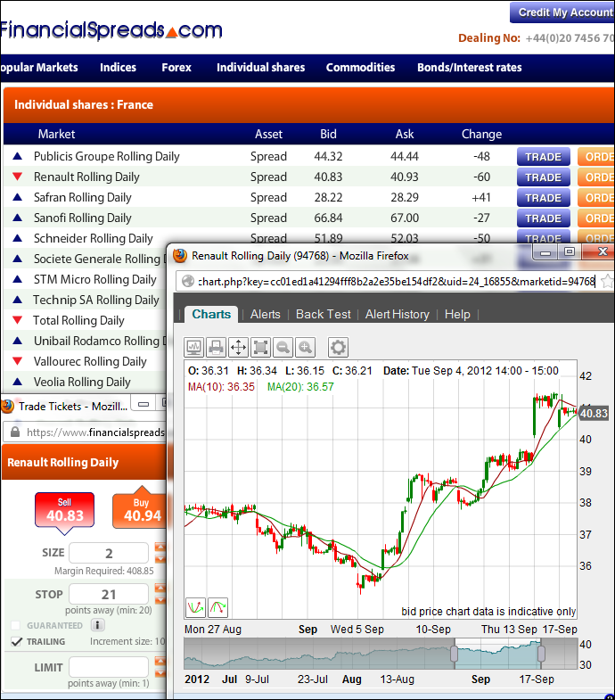The image size is (615, 700).
Task: Click the left handle of the chart range slider
Action: 454,653
